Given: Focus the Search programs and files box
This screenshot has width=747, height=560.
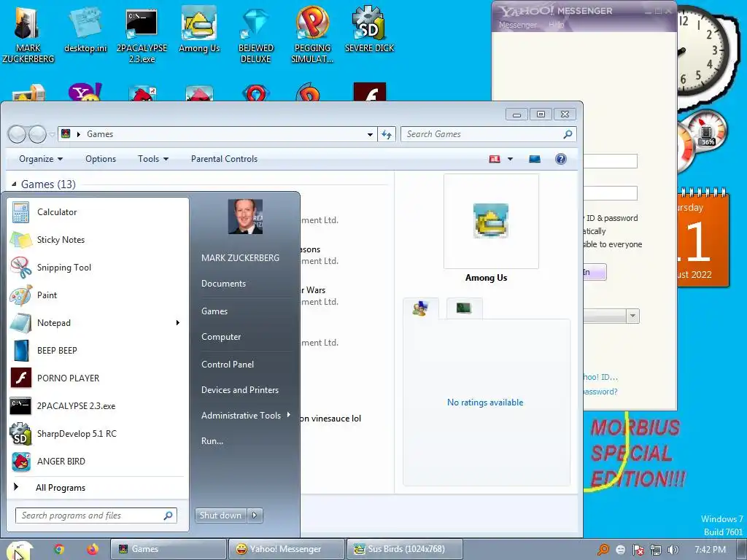Looking at the screenshot, I should coord(96,516).
